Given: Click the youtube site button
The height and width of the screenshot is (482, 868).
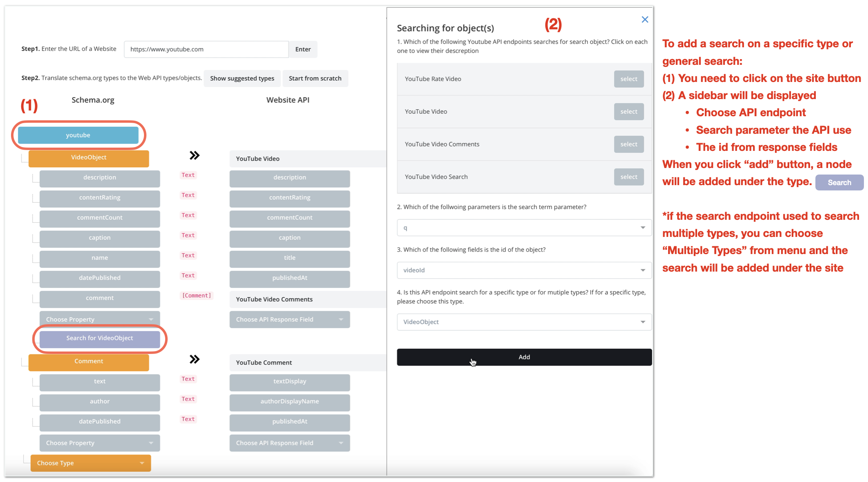Looking at the screenshot, I should point(78,135).
